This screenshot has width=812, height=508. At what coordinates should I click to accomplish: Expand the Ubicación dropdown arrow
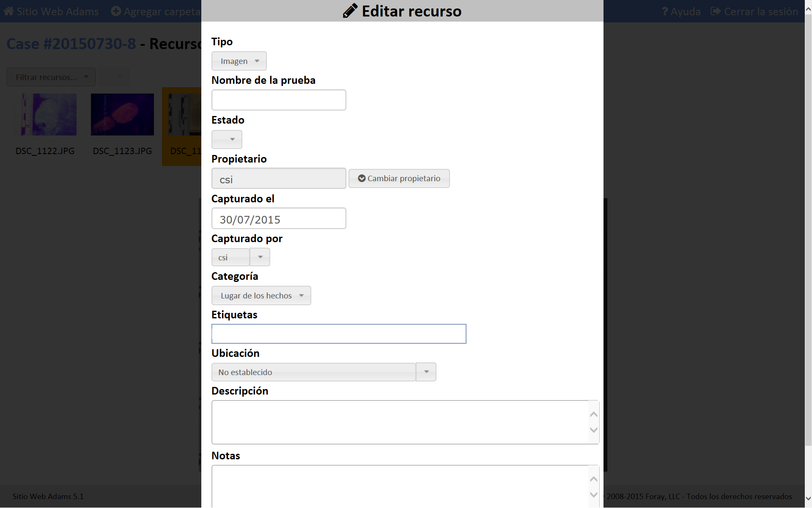pos(426,372)
